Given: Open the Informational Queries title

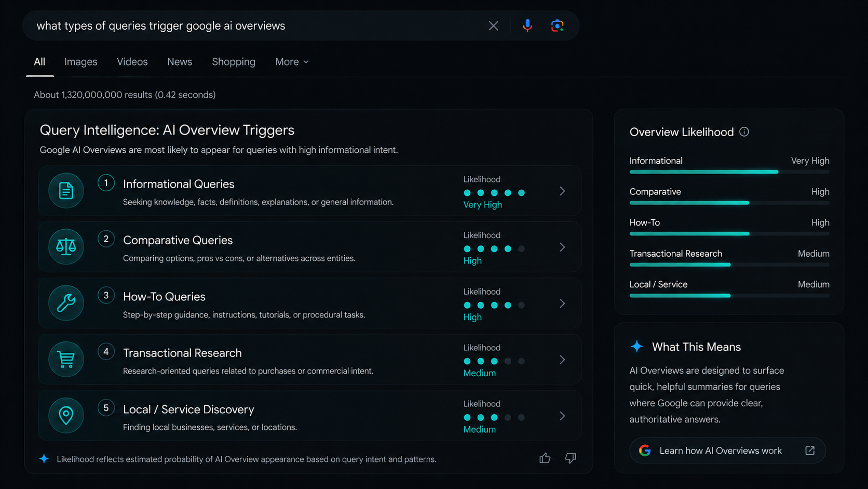Looking at the screenshot, I should [x=179, y=184].
